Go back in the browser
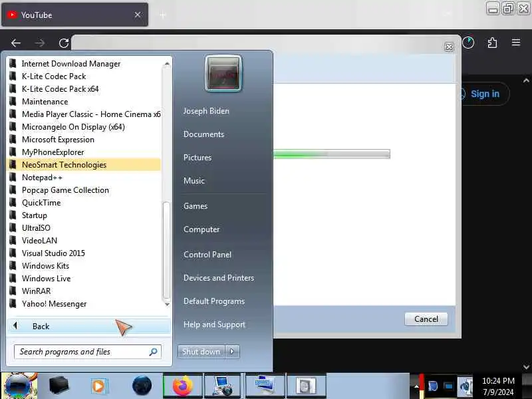Viewport: 532px width, 399px height. click(x=15, y=43)
